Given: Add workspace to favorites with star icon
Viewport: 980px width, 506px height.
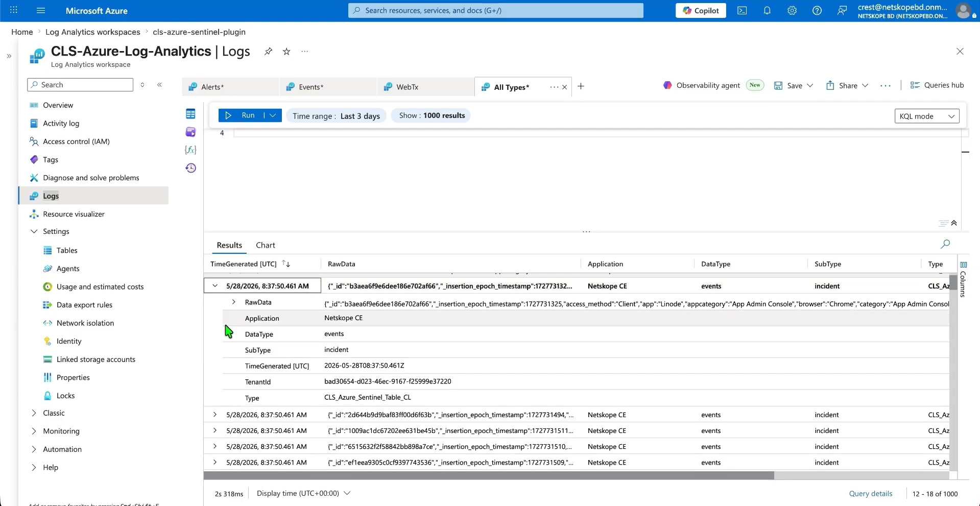Looking at the screenshot, I should (286, 51).
